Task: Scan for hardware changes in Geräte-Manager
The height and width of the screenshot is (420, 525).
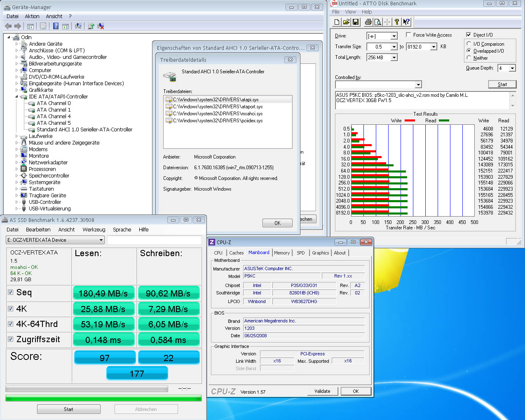Action: 78,26
